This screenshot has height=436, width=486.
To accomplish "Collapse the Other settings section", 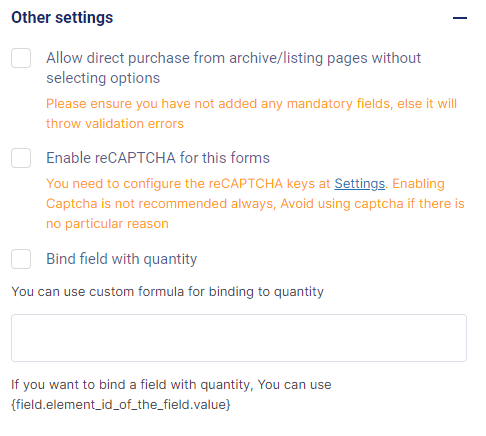I will [x=460, y=18].
